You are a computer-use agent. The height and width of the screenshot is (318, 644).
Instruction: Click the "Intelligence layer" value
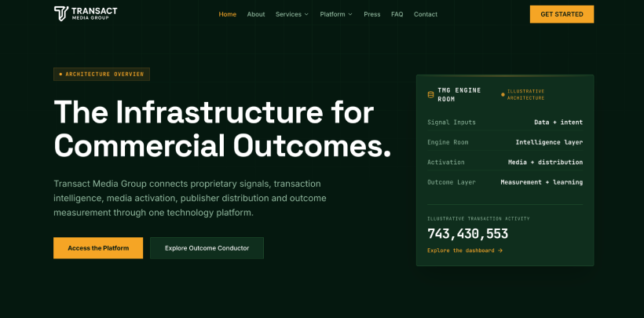pos(549,142)
